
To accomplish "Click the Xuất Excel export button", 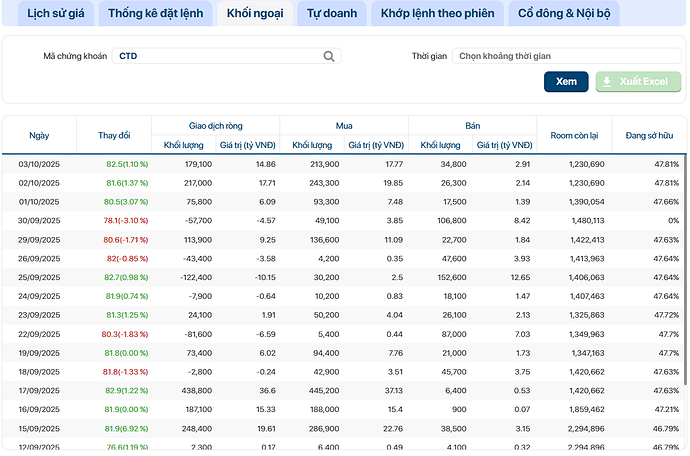I will [x=638, y=81].
